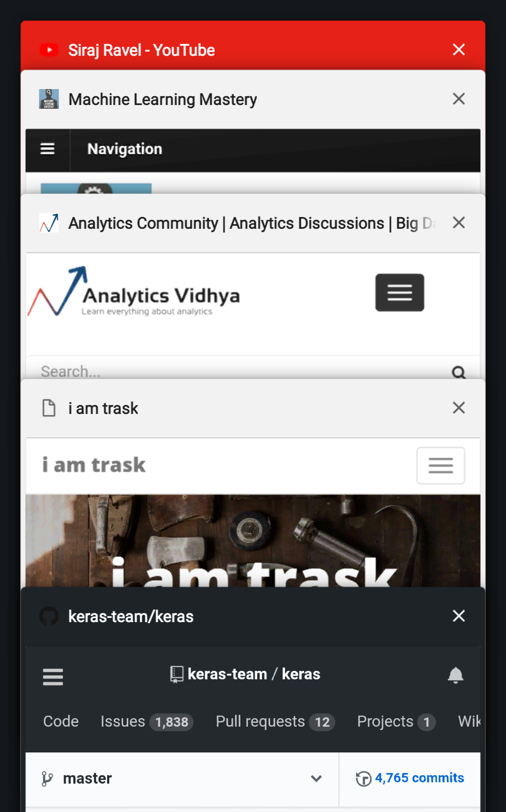Switch to Machine Learning Mastery tab

(x=163, y=99)
